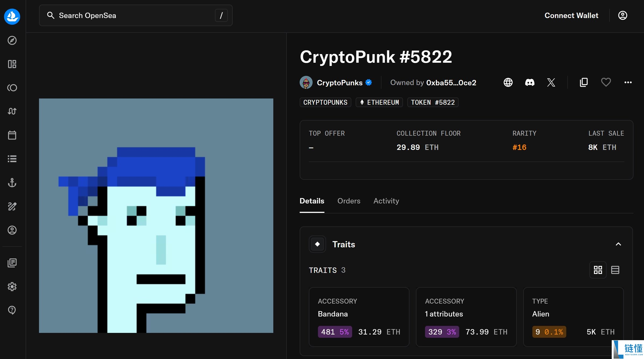Click the ETHEREUM chain chip
Viewport: 644px width, 359px height.
tap(379, 102)
